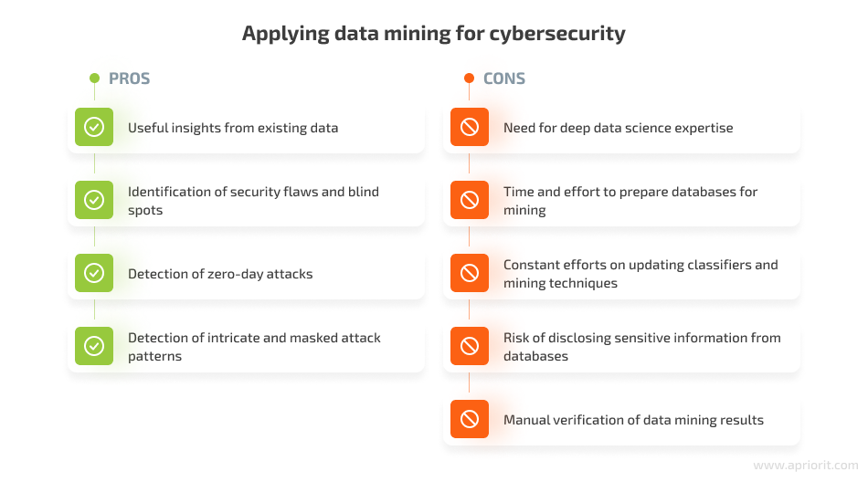Click prohibition icon for 'Constant efforts on updating classifiers'
The height and width of the screenshot is (482, 868).
click(x=470, y=273)
